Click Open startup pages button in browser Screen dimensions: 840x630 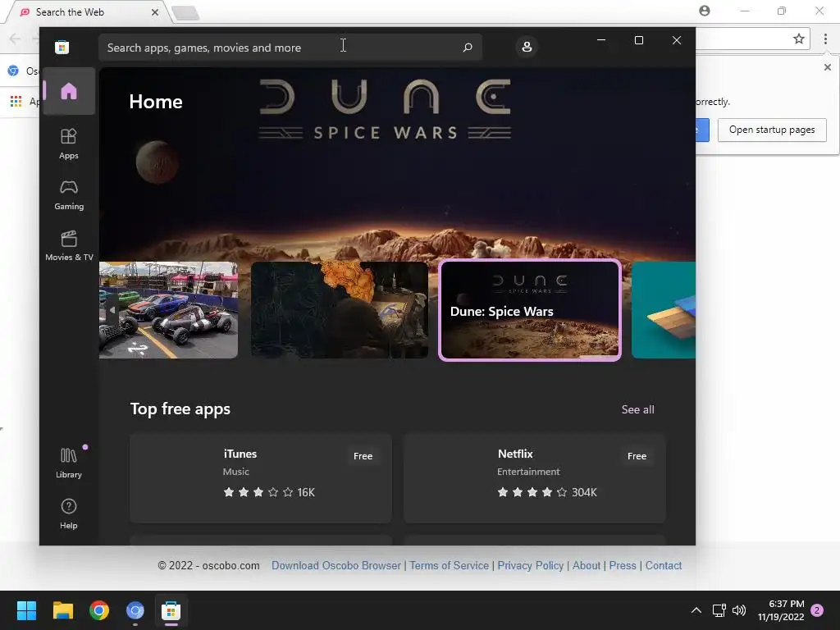pyautogui.click(x=771, y=130)
